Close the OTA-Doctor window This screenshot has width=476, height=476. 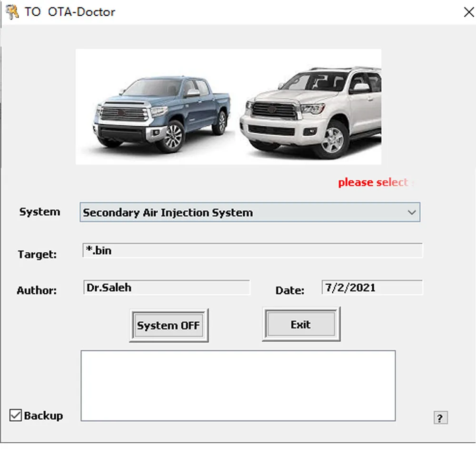[x=469, y=12]
